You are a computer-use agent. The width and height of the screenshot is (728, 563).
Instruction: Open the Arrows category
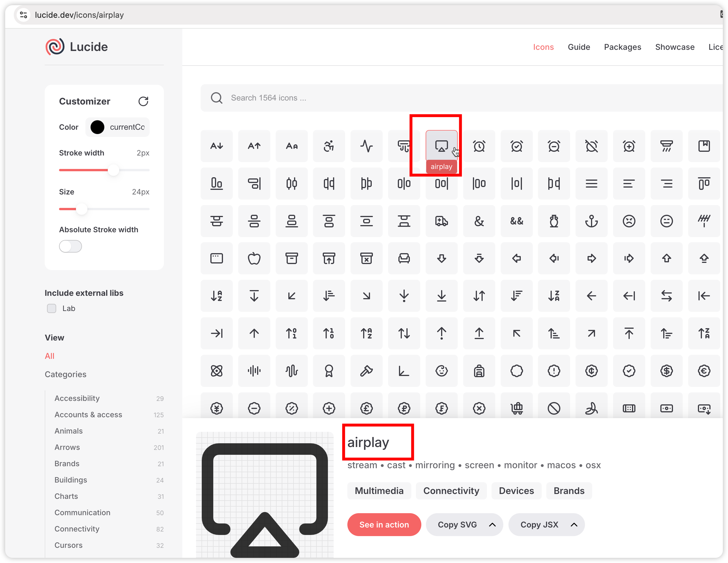[x=67, y=447]
